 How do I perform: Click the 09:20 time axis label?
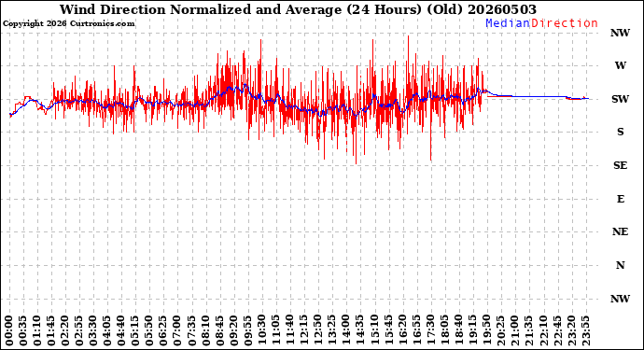234,331
